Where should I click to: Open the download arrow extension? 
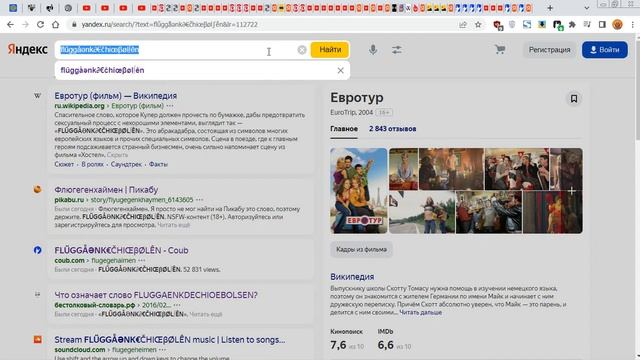point(542,24)
